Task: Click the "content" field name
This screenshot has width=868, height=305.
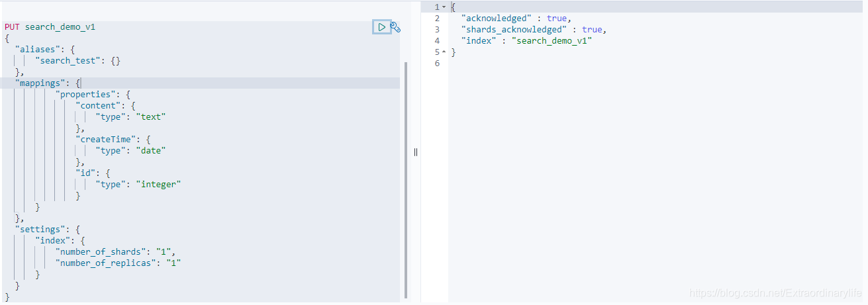Action: tap(99, 106)
